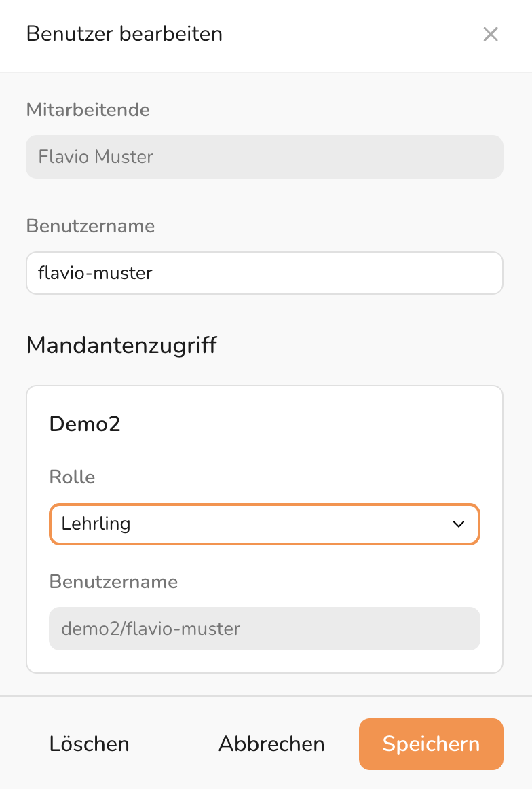Focus the editable Benutzername field flavio-muster
The height and width of the screenshot is (789, 532).
coord(265,273)
